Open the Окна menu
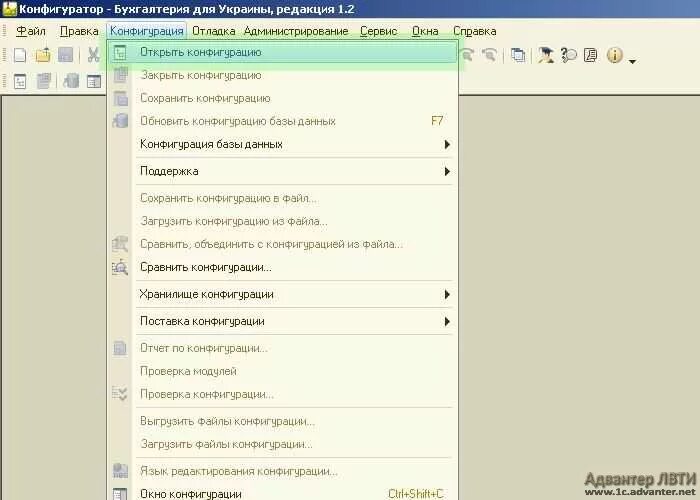The width and height of the screenshot is (700, 500). tap(425, 31)
